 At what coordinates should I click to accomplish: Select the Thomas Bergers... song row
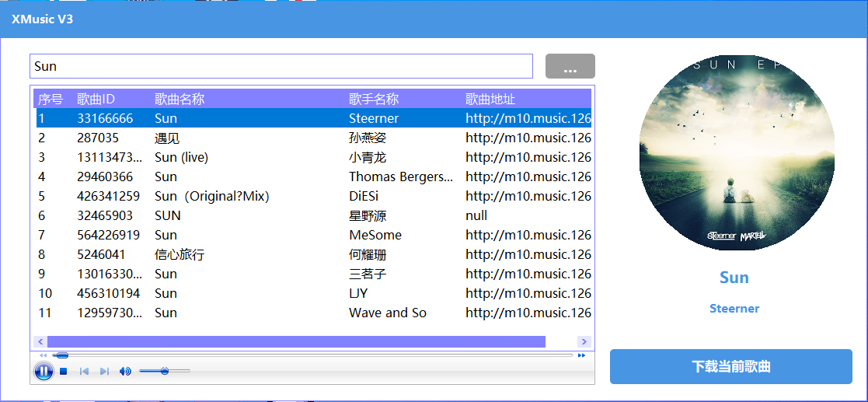314,177
